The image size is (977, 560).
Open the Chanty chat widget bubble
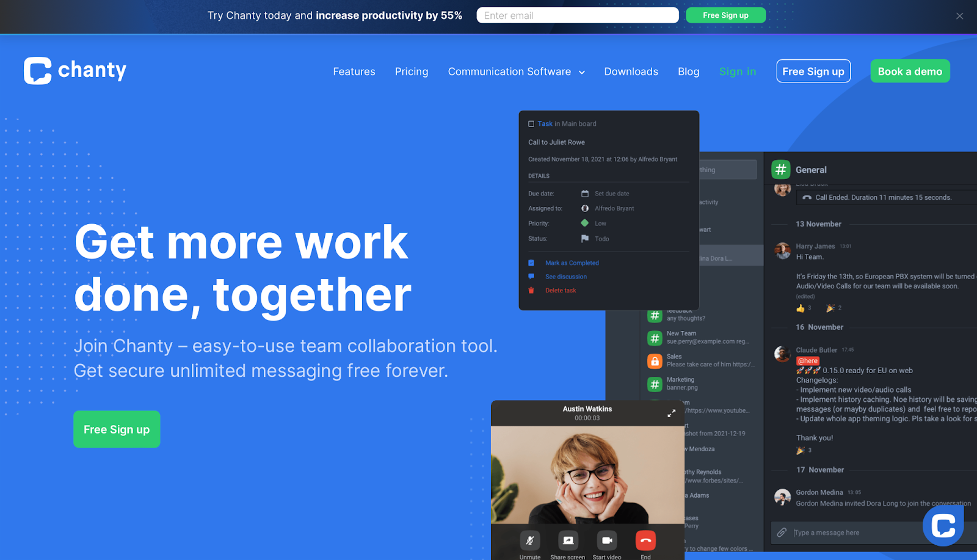(x=943, y=525)
